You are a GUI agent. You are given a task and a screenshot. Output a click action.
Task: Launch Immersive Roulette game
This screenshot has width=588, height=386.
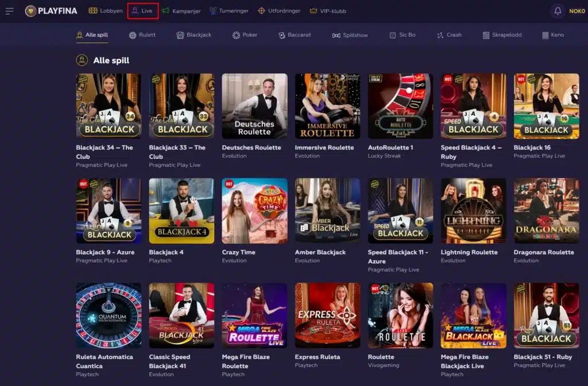click(x=327, y=106)
